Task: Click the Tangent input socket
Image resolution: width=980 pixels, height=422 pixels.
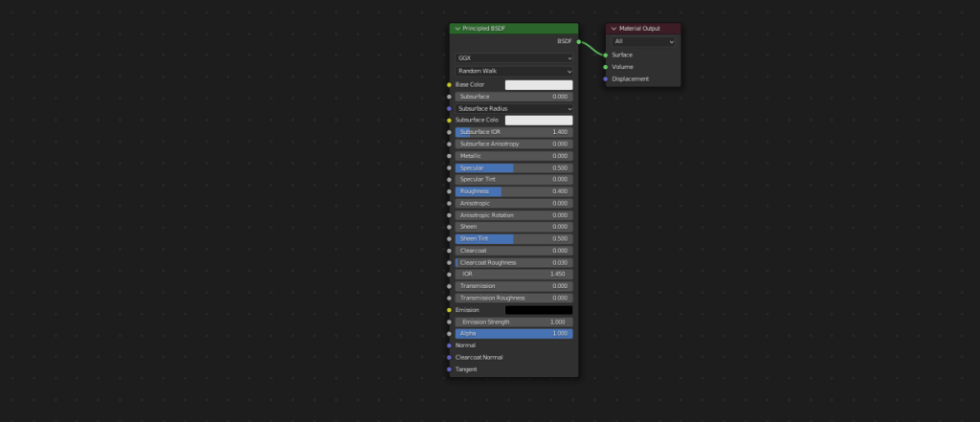Action: (x=450, y=369)
